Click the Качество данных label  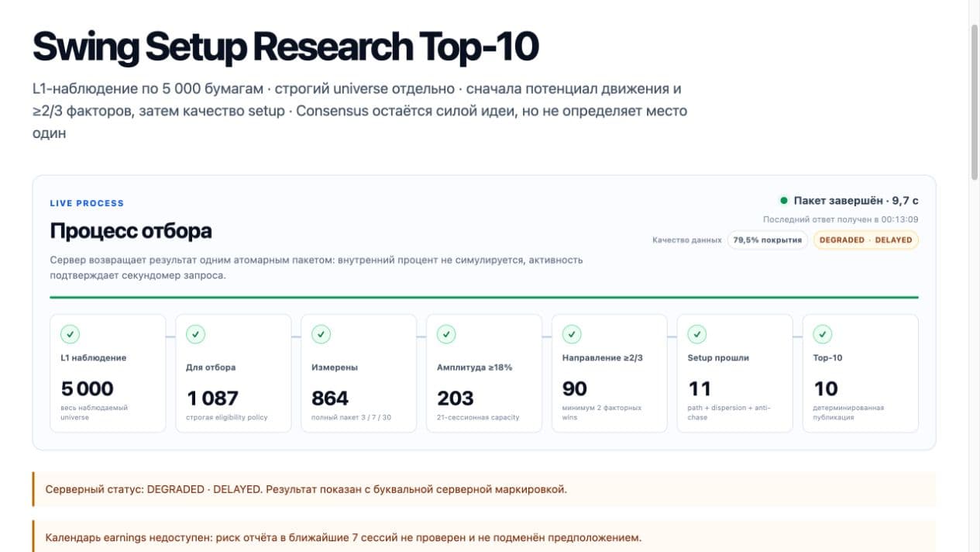click(x=687, y=240)
